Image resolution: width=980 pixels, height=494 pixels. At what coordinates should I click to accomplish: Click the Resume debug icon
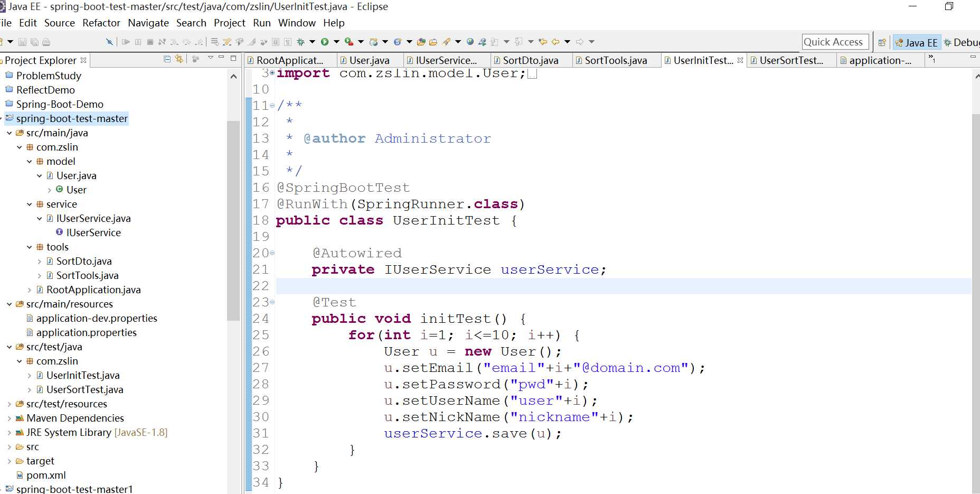point(126,42)
